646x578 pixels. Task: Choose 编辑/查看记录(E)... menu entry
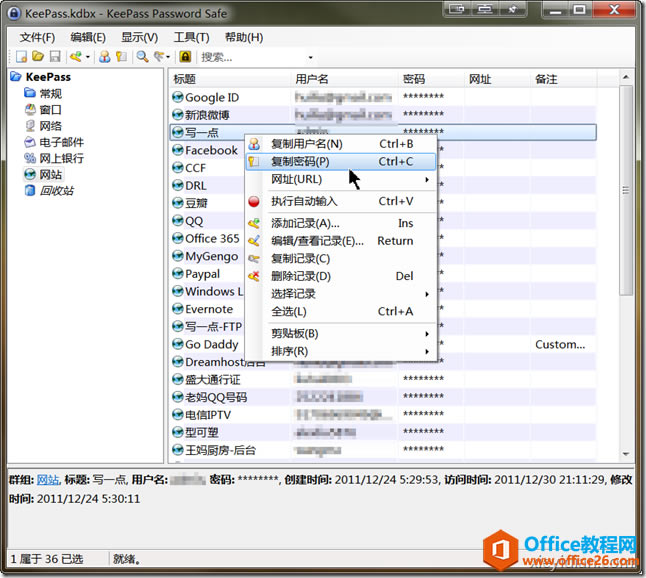tap(341, 241)
